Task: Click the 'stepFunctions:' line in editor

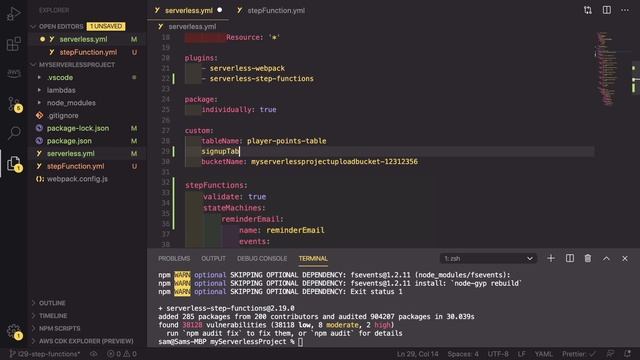Action: coord(216,185)
